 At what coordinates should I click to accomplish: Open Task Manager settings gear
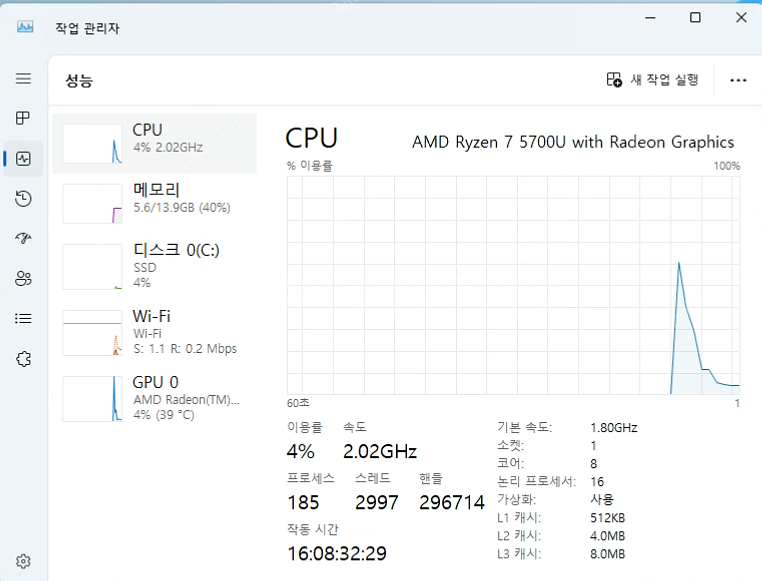click(23, 561)
